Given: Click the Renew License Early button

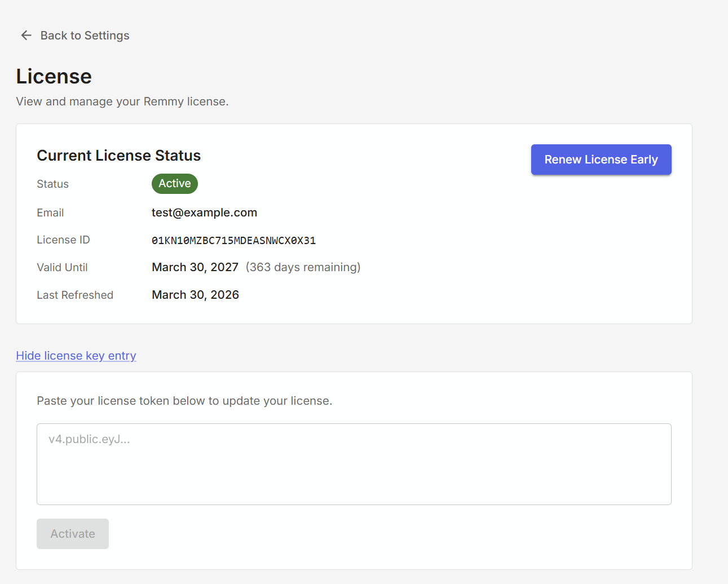Looking at the screenshot, I should coord(601,160).
